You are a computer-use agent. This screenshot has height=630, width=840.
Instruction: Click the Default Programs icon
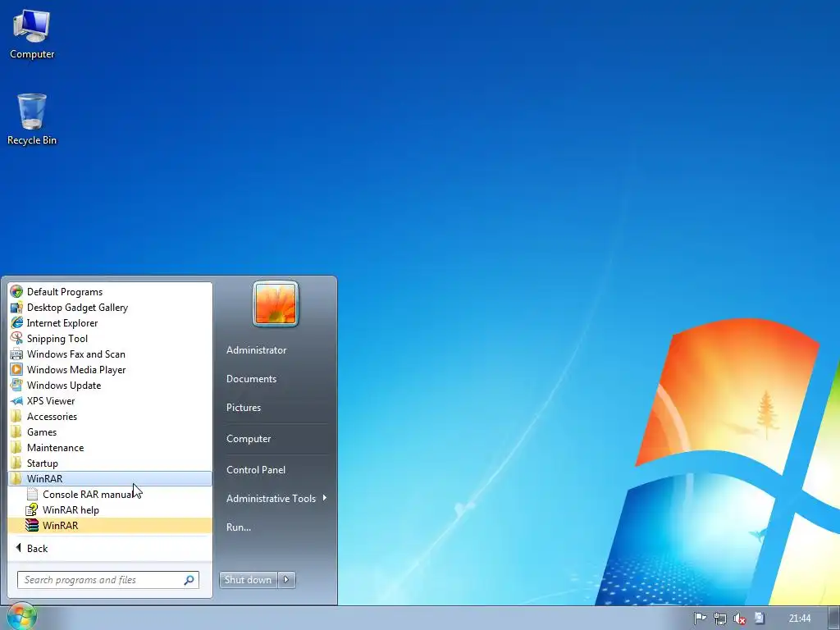(16, 291)
